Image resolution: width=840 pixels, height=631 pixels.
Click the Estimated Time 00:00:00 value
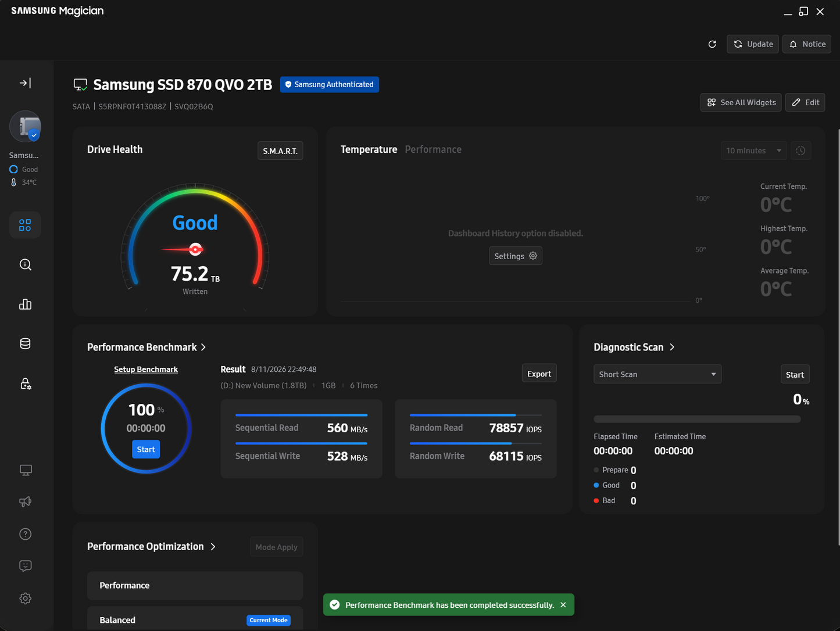click(674, 451)
